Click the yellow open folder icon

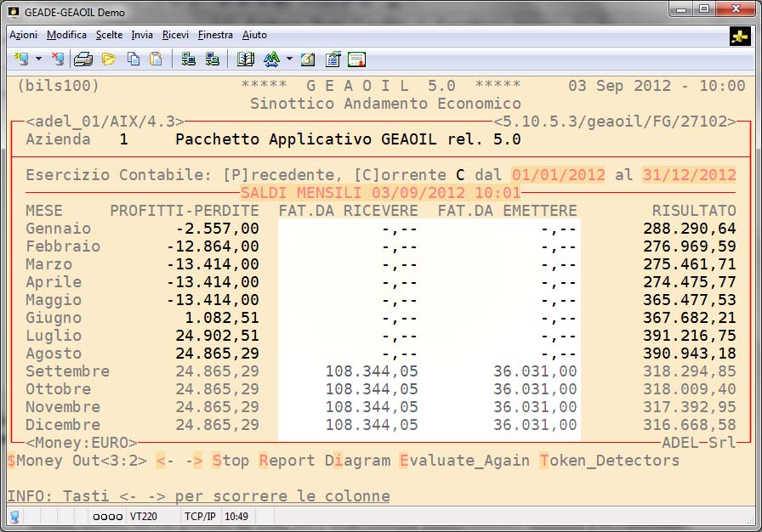(109, 59)
